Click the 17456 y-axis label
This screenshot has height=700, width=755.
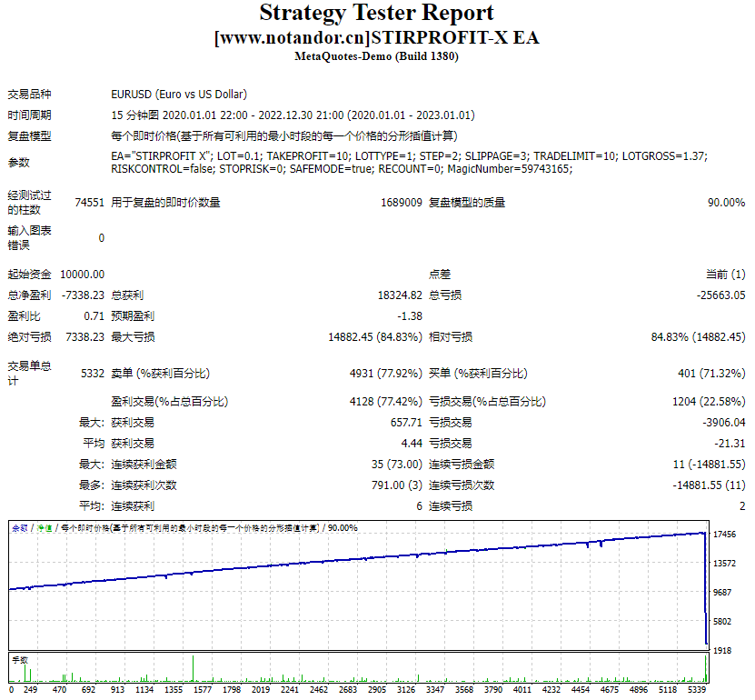(724, 535)
